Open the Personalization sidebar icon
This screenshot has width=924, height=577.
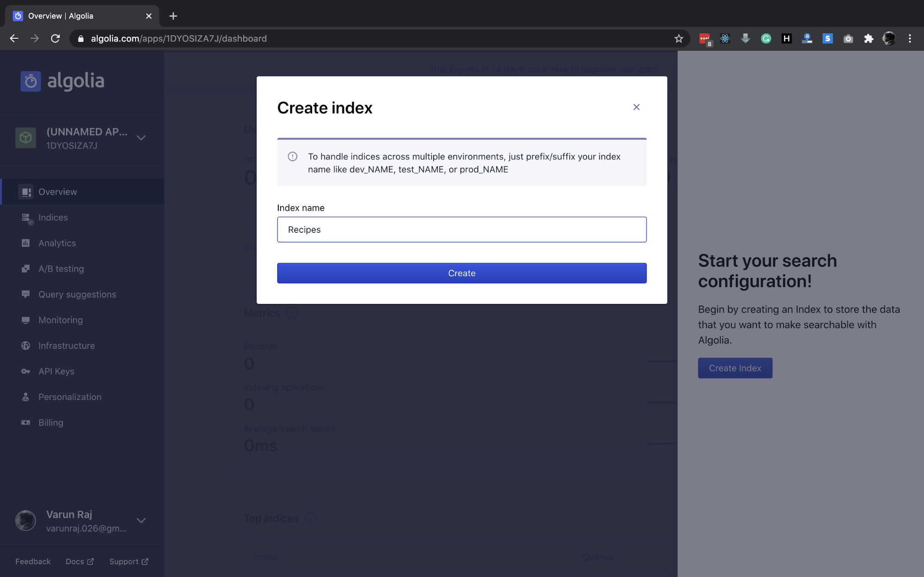point(26,397)
